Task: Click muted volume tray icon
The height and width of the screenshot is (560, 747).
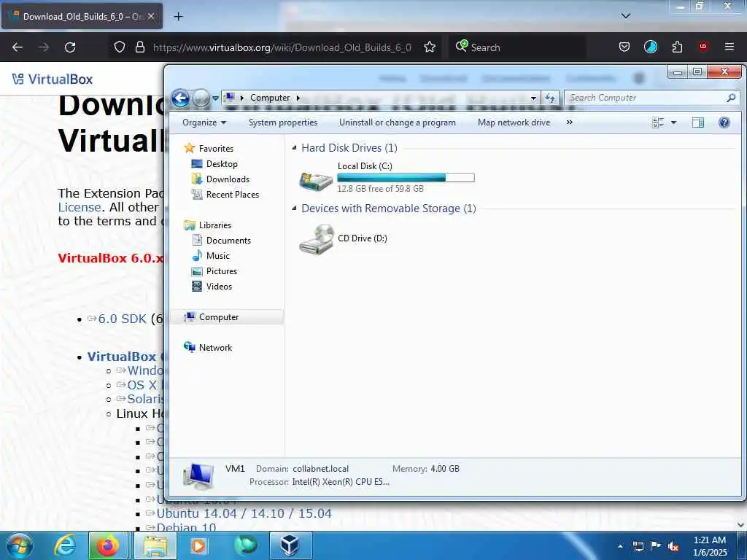Action: pos(673,546)
